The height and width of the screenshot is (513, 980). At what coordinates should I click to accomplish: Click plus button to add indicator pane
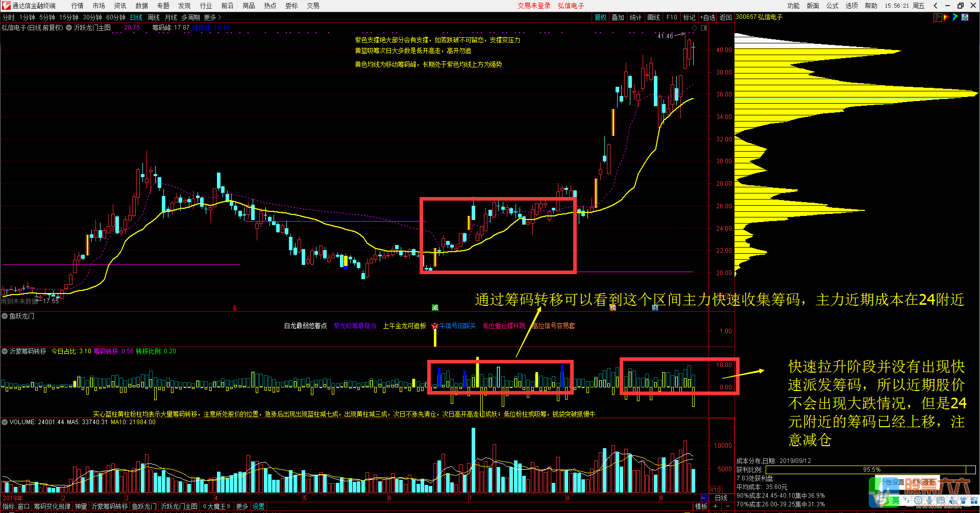point(715,506)
